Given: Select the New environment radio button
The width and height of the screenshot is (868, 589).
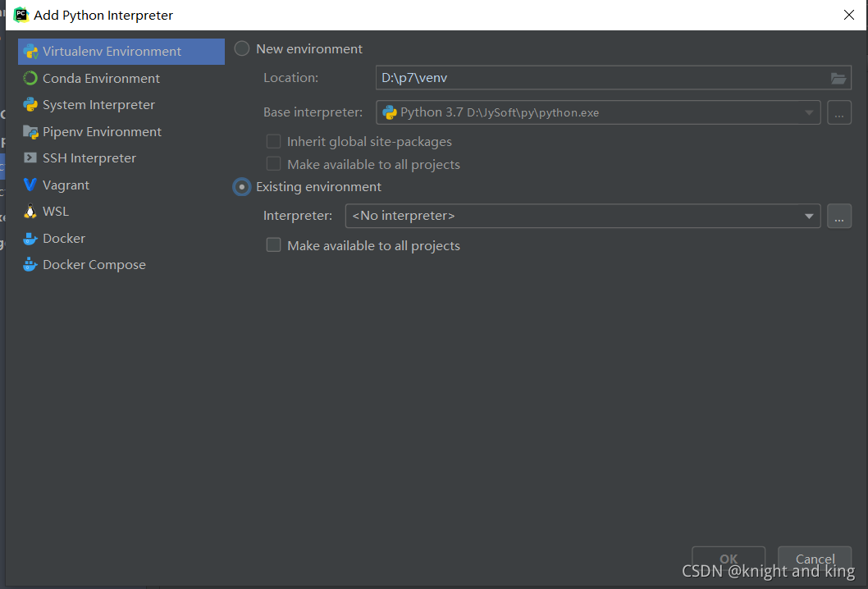Looking at the screenshot, I should coord(242,48).
